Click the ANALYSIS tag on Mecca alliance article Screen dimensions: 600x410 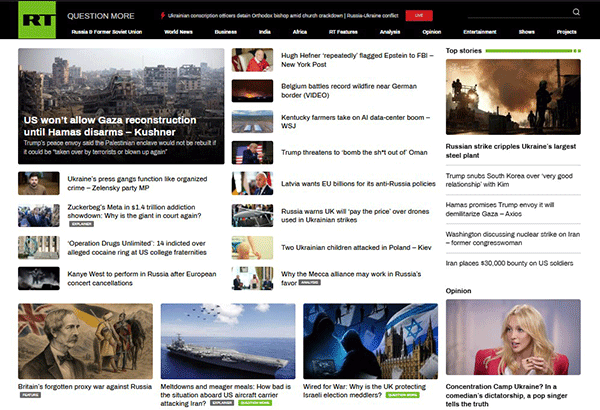tap(310, 283)
